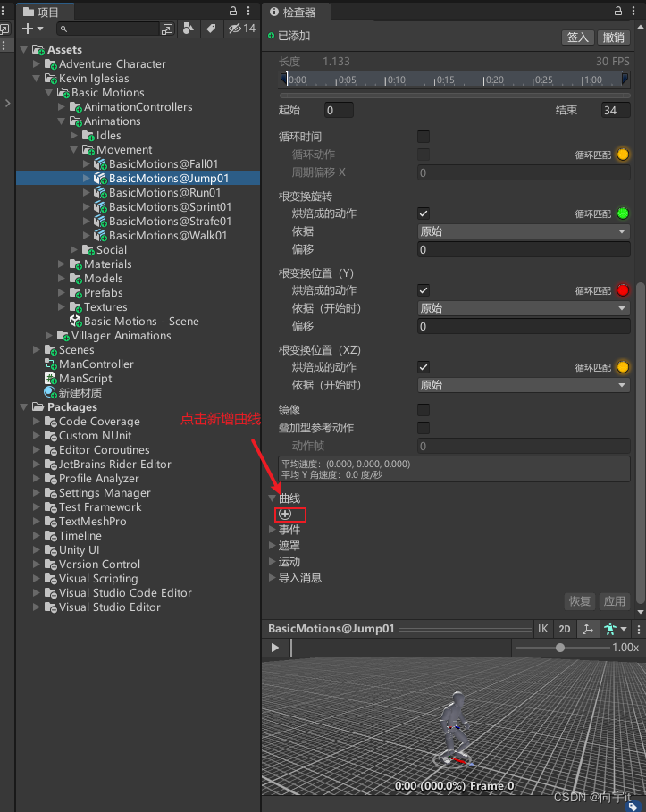Click the clip timeline end marker
The image size is (646, 812).
point(625,80)
